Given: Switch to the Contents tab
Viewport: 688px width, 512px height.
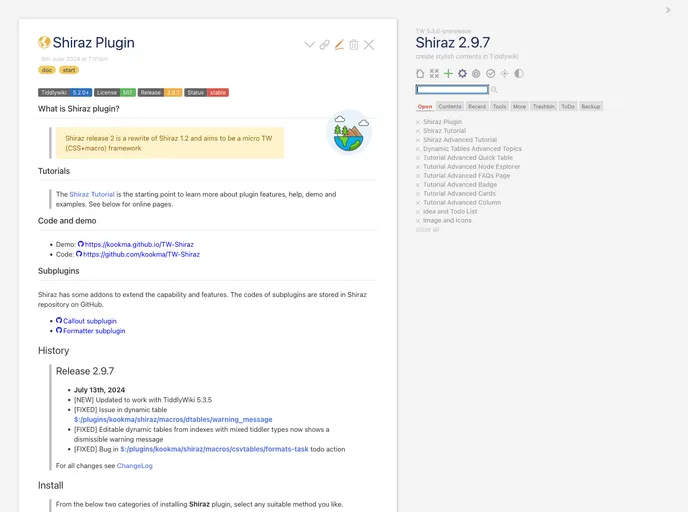Looking at the screenshot, I should pyautogui.click(x=450, y=107).
